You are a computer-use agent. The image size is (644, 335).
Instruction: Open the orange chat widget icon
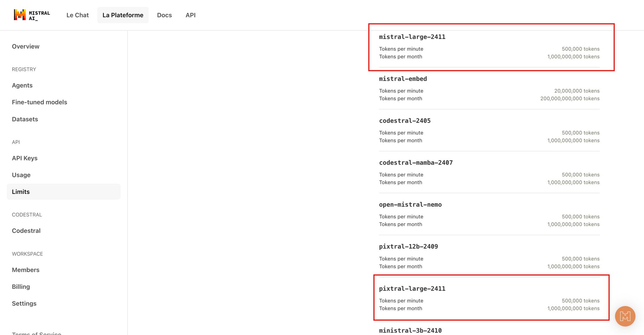point(625,316)
